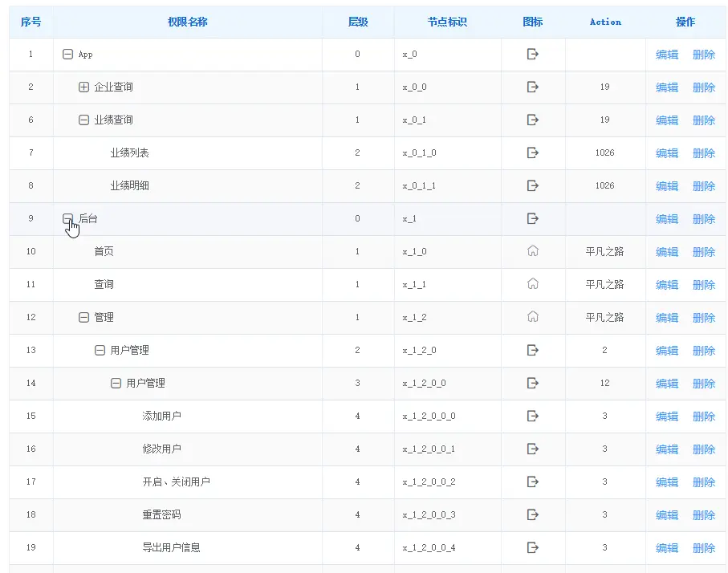Image resolution: width=728 pixels, height=573 pixels.
Task: Click the home icon in 管理 row
Action: [532, 317]
